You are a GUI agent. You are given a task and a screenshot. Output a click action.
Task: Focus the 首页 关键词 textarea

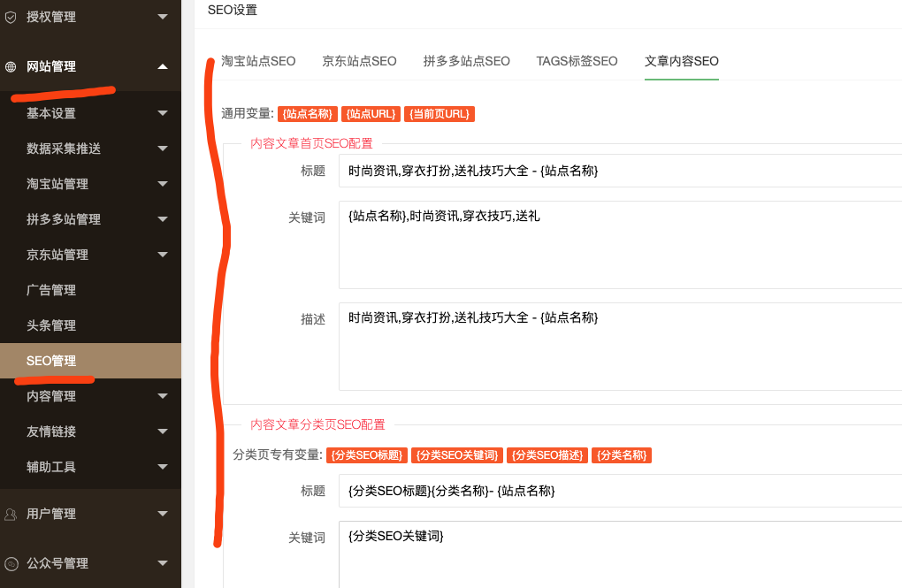point(620,245)
